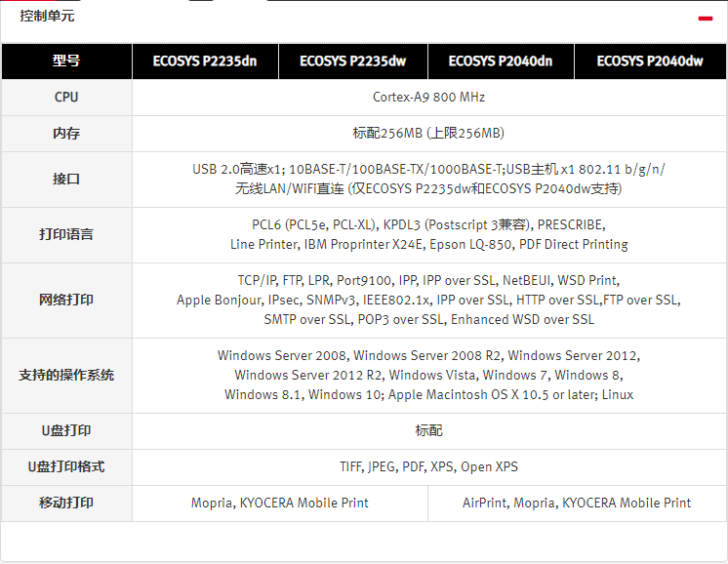Click the U盘打印 row label
728x564 pixels.
66,430
